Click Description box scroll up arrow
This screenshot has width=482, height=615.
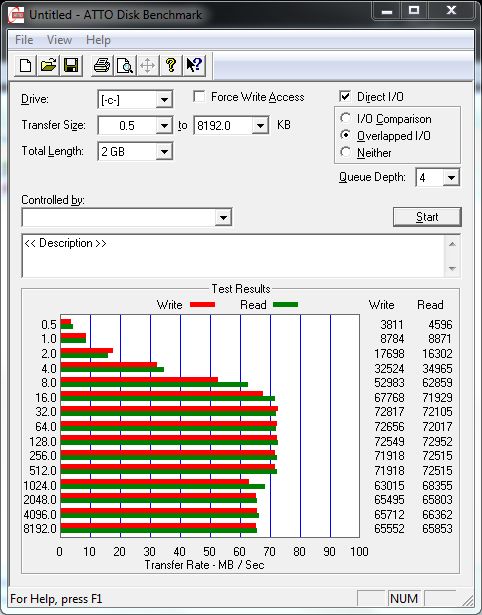point(452,244)
